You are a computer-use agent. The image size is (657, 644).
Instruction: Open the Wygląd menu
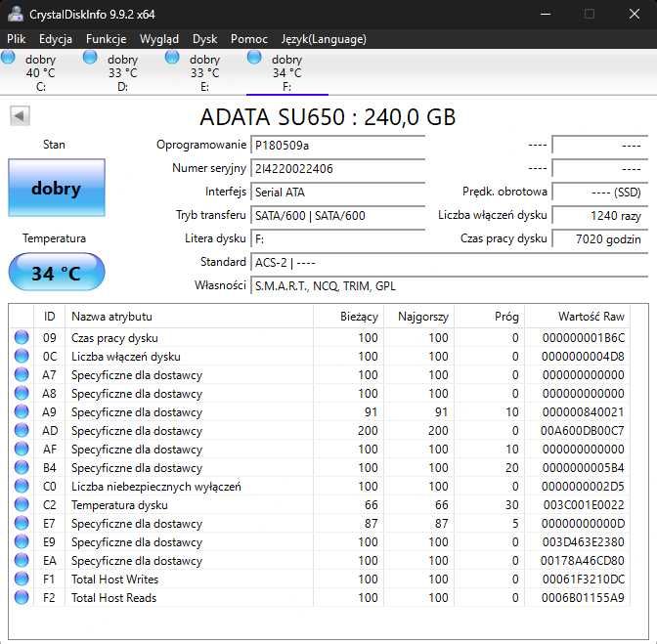159,39
